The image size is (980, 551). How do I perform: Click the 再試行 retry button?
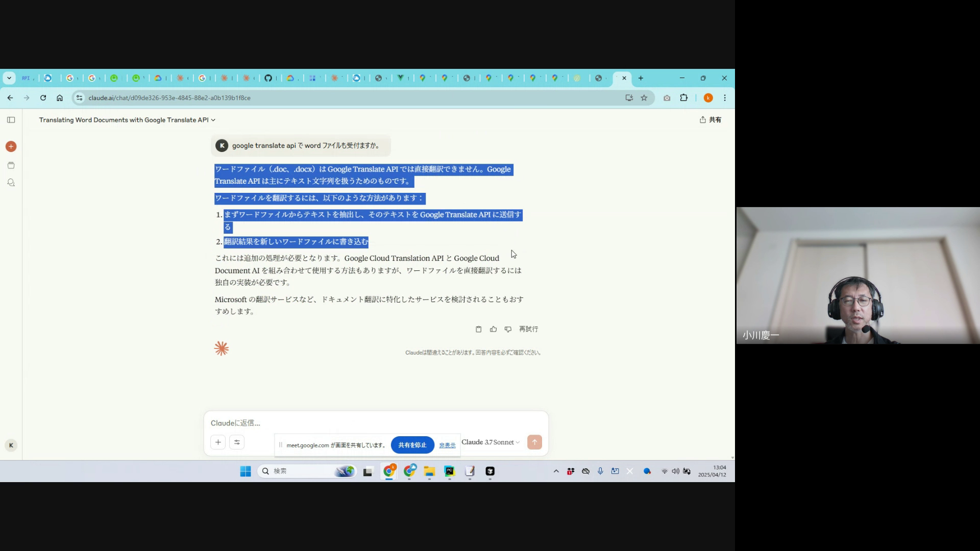[528, 329]
